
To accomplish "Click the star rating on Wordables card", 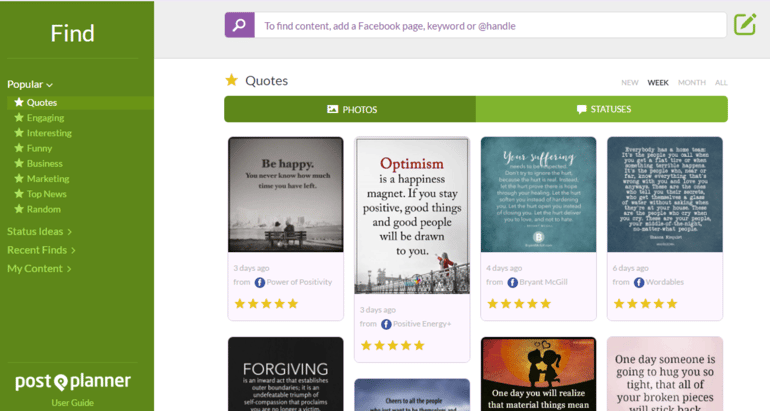I will click(x=645, y=304).
